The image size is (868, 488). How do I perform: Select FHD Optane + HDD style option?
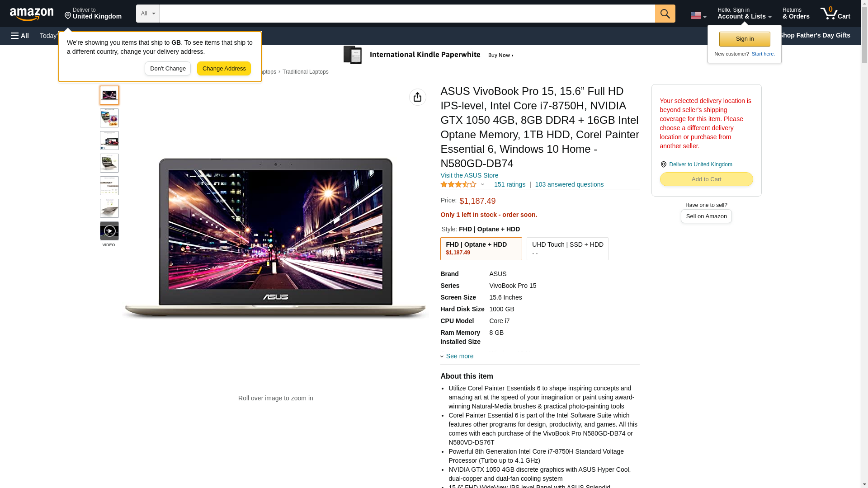click(481, 249)
